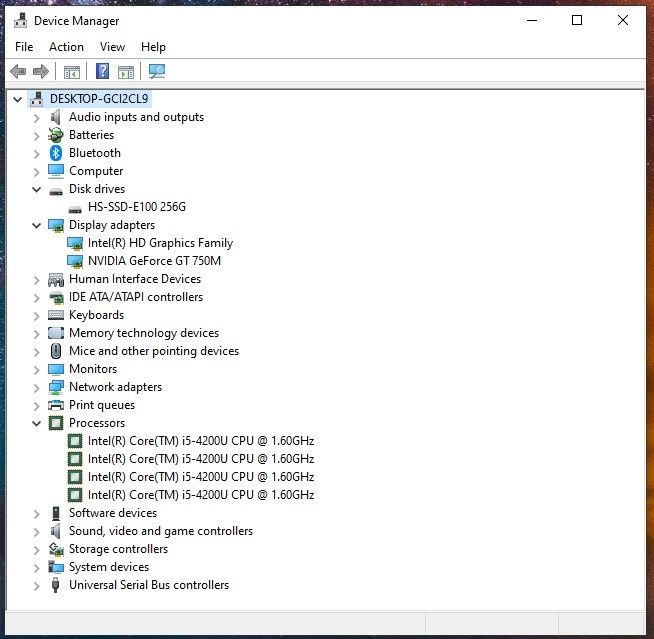Viewport: 654px width, 639px height.
Task: Open the File menu
Action: click(24, 47)
